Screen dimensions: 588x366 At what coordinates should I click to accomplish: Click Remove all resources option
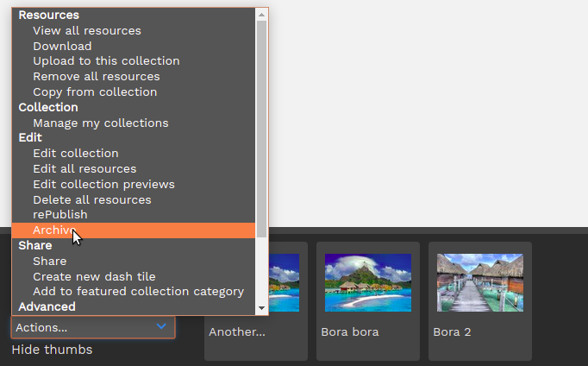pos(96,77)
